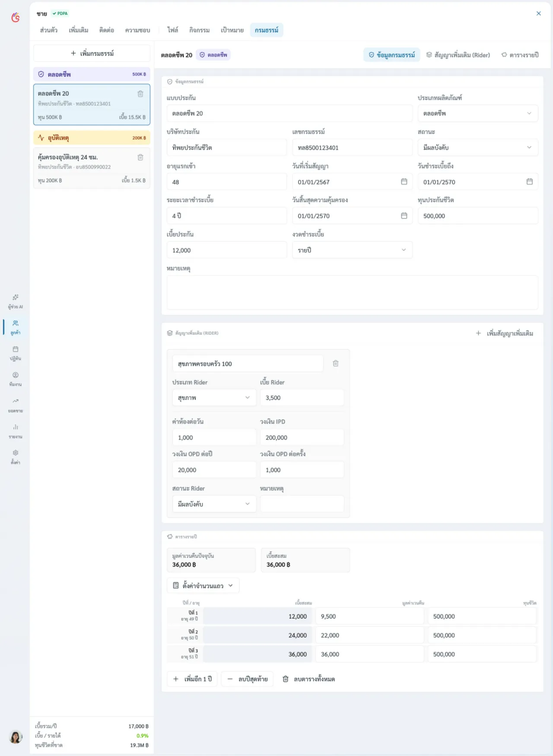
Task: Expand the สถานะ policy status dropdown
Action: 478,147
